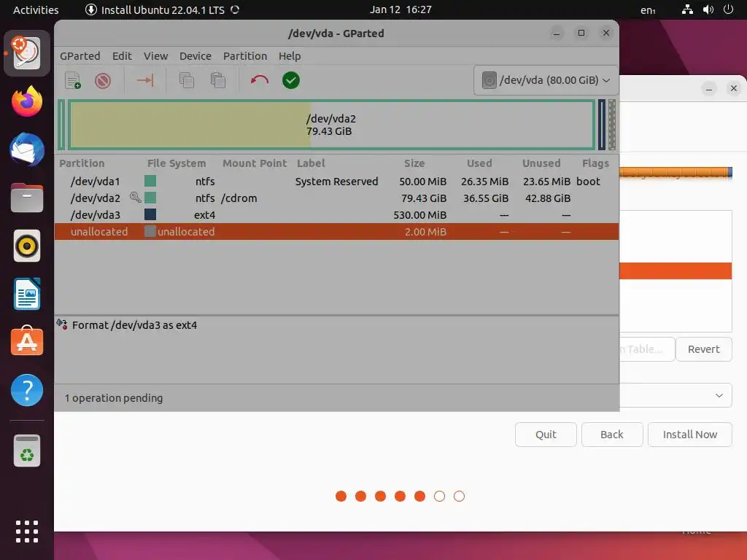Open Trash from the dock

pyautogui.click(x=27, y=451)
